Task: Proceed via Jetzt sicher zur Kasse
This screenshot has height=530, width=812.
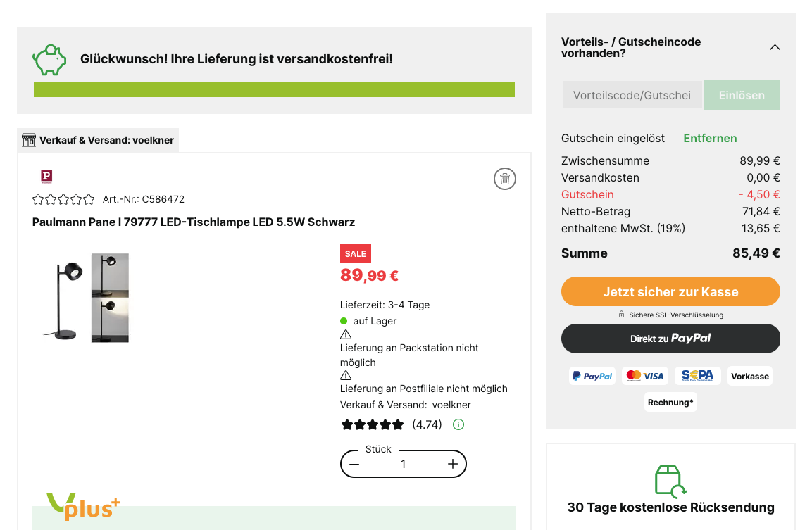Action: [670, 292]
